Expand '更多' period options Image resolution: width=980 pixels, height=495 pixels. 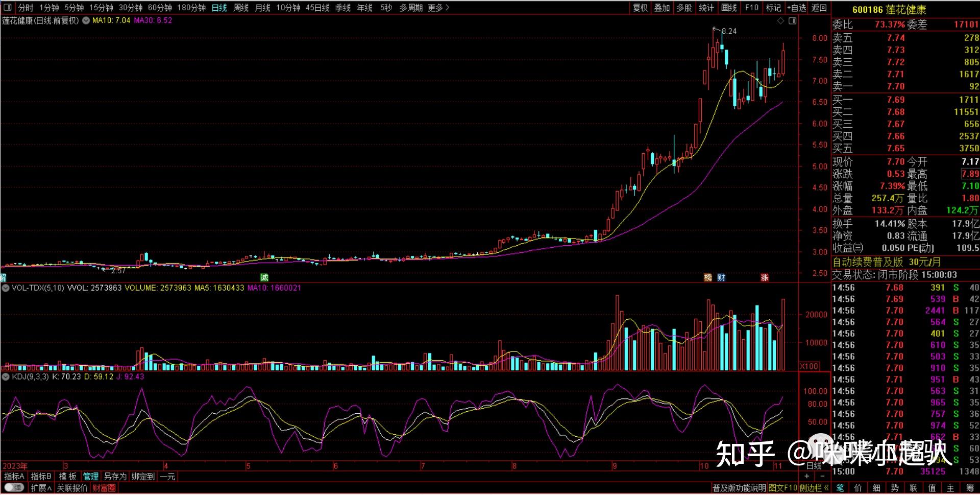point(438,8)
